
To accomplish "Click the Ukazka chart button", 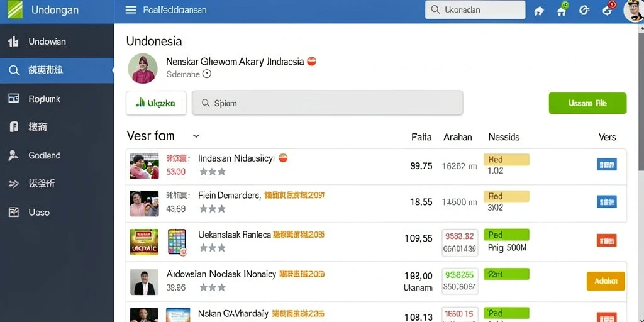I will tap(156, 103).
